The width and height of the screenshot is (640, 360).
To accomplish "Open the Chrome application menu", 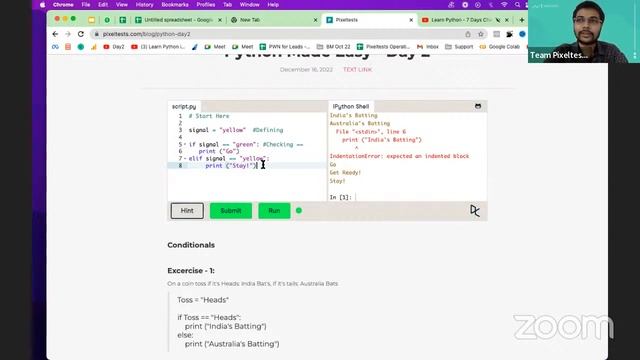I will (63, 5).
